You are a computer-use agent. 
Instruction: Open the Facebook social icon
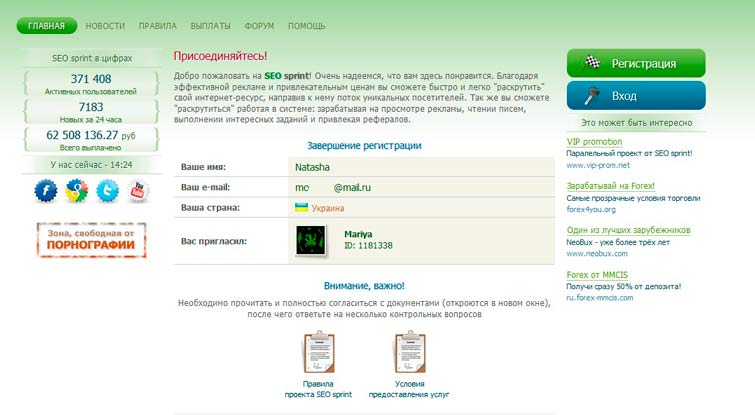pos(46,191)
